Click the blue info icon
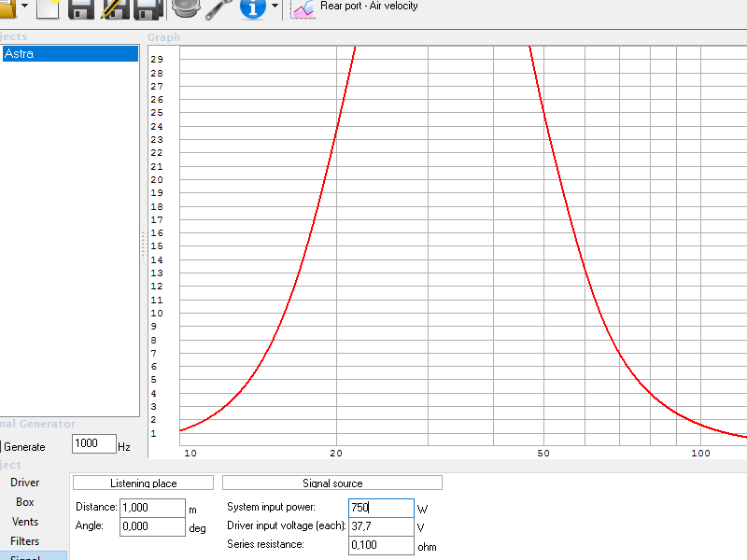Image resolution: width=747 pixels, height=560 pixels. click(252, 7)
